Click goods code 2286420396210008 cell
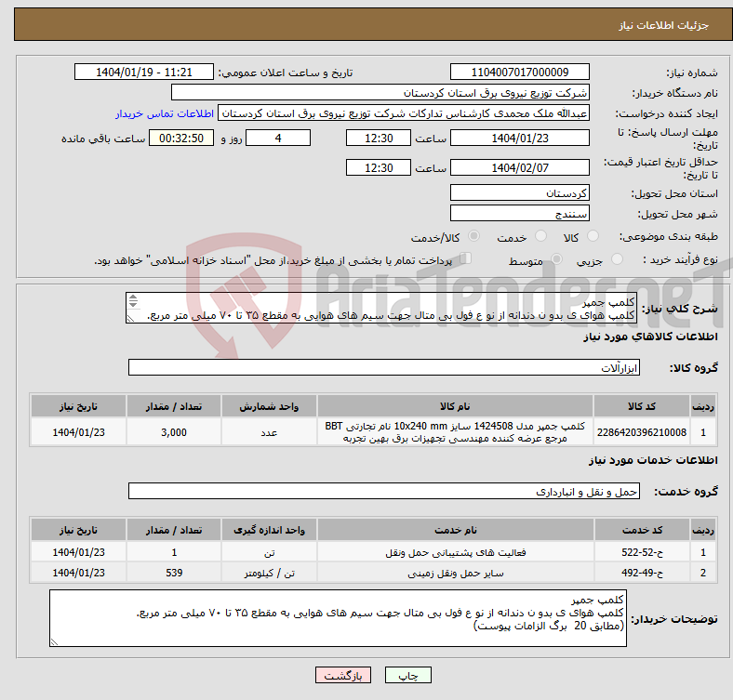Image resolution: width=733 pixels, height=700 pixels. click(x=642, y=432)
